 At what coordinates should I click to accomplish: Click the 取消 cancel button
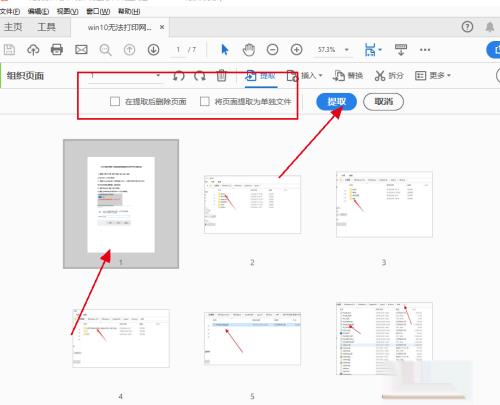[383, 102]
